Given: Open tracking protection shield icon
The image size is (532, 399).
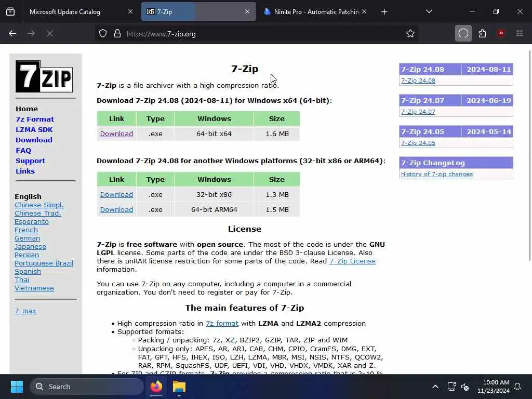Looking at the screenshot, I should (103, 34).
